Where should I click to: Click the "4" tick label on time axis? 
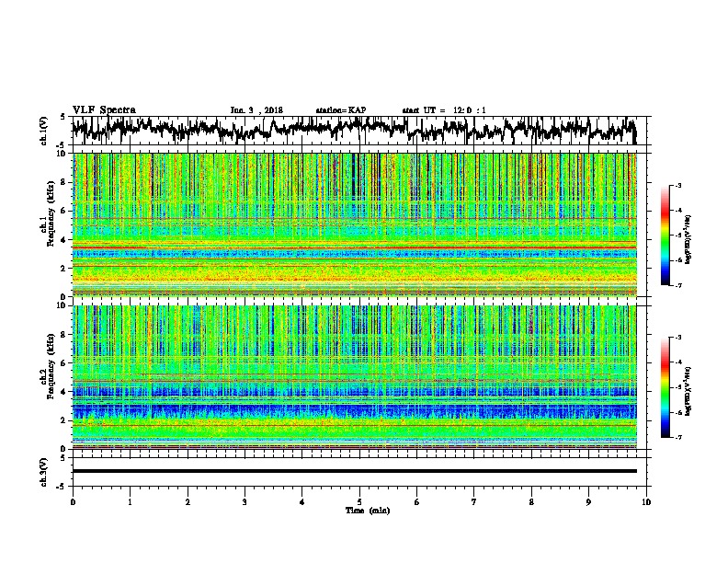[x=302, y=502]
